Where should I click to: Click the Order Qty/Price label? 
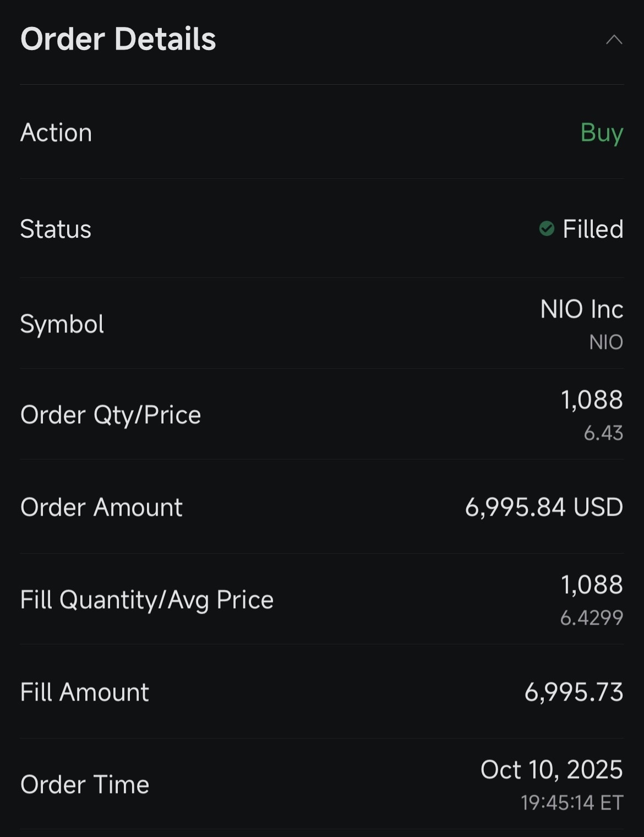click(x=111, y=415)
